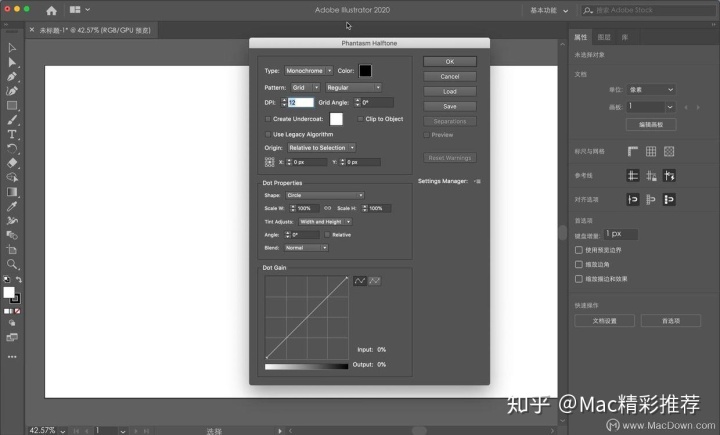Switch to the 库 panel tab
This screenshot has height=435, width=720.
pos(624,37)
